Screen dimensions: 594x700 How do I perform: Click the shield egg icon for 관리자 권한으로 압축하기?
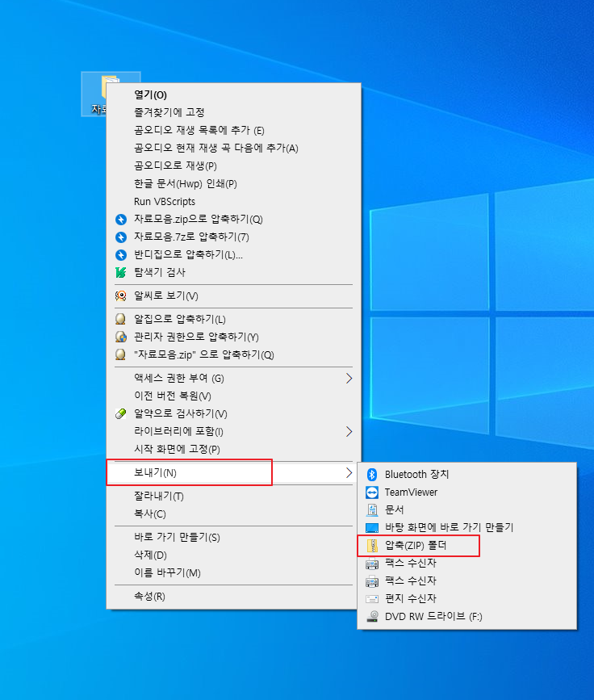(121, 337)
